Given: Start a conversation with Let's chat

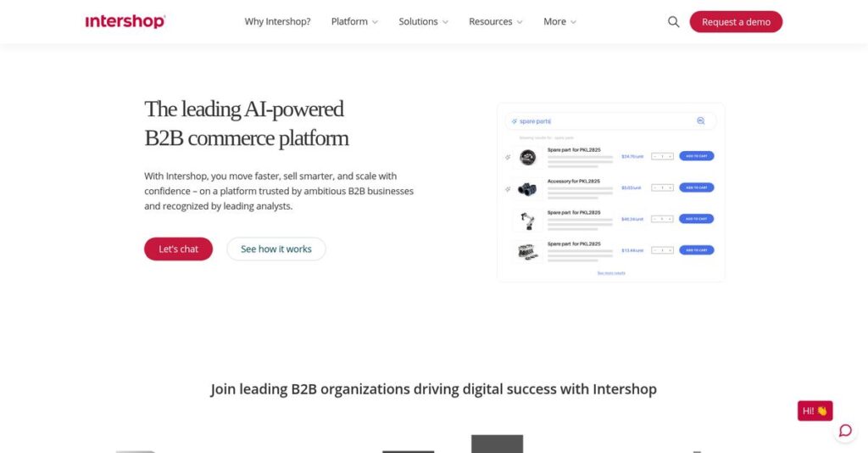Looking at the screenshot, I should click(178, 249).
